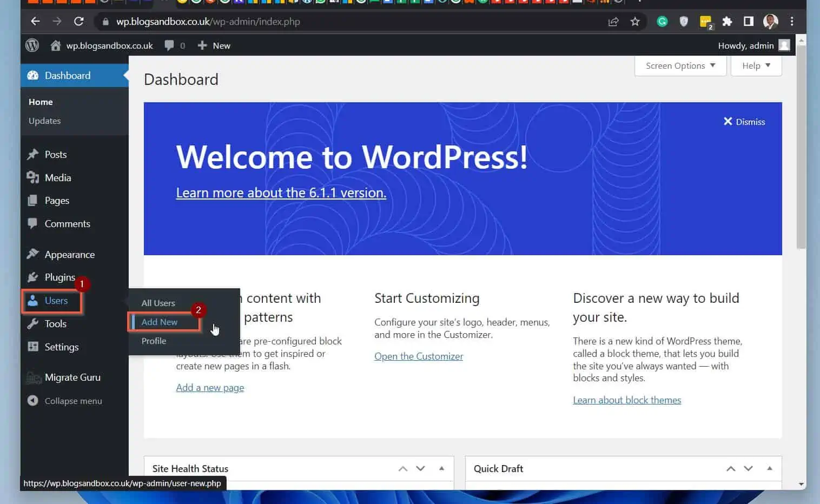The image size is (820, 504).
Task: Bookmark the page with the star icon
Action: [x=635, y=22]
